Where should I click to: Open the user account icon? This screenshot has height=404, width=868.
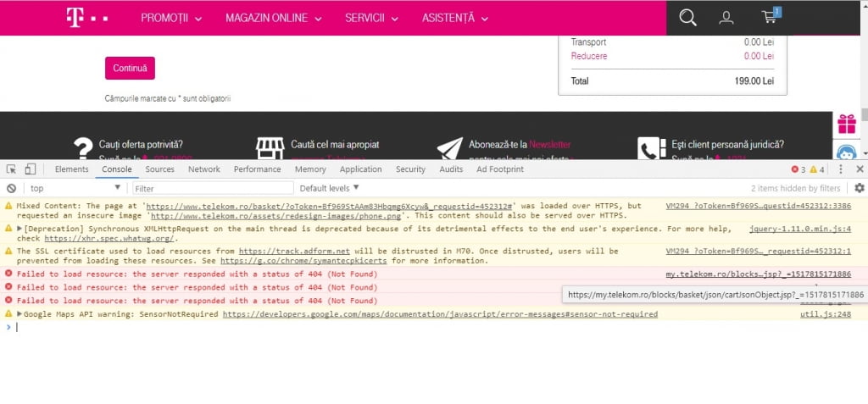pos(726,18)
